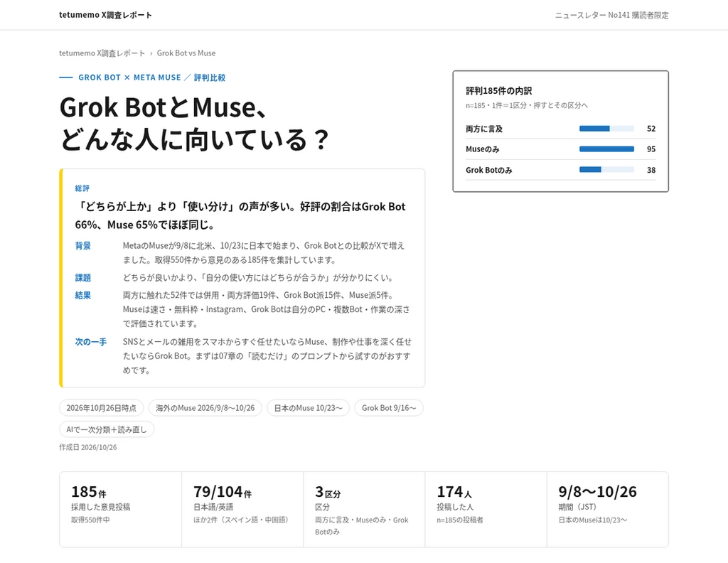Click the 取得550件中 note
The width and height of the screenshot is (728, 563).
tap(90, 520)
